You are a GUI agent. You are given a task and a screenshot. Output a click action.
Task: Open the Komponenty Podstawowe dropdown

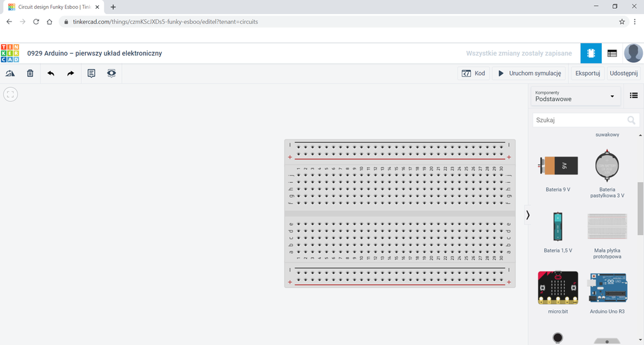click(x=575, y=96)
